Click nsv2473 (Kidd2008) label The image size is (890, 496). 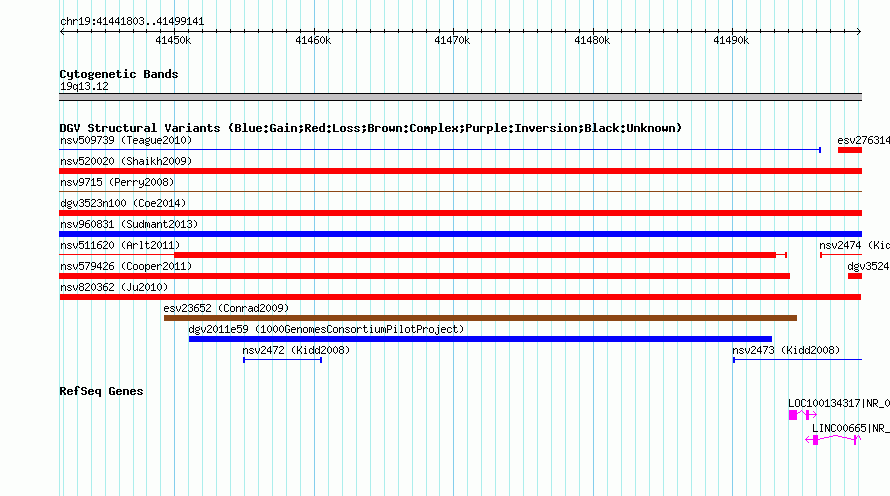click(786, 350)
